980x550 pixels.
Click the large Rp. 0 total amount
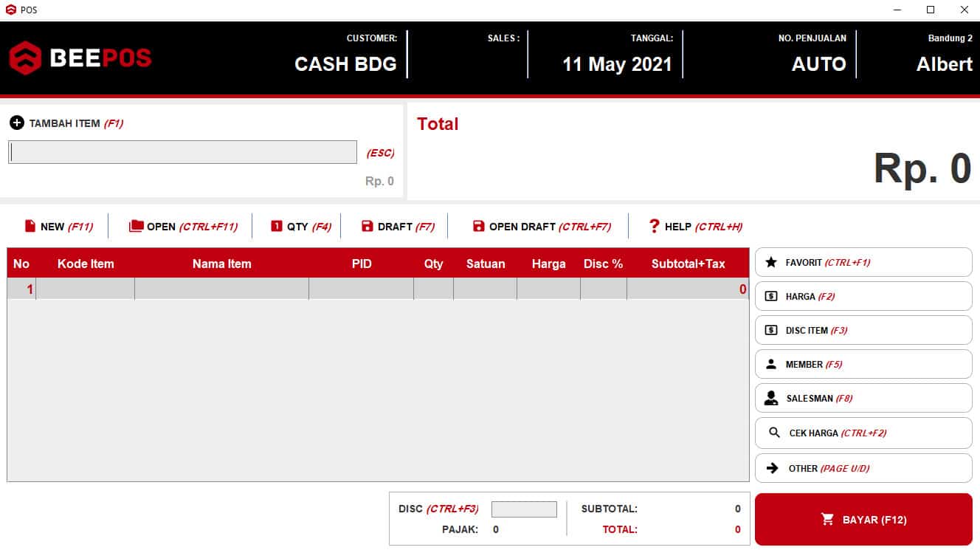click(x=922, y=168)
